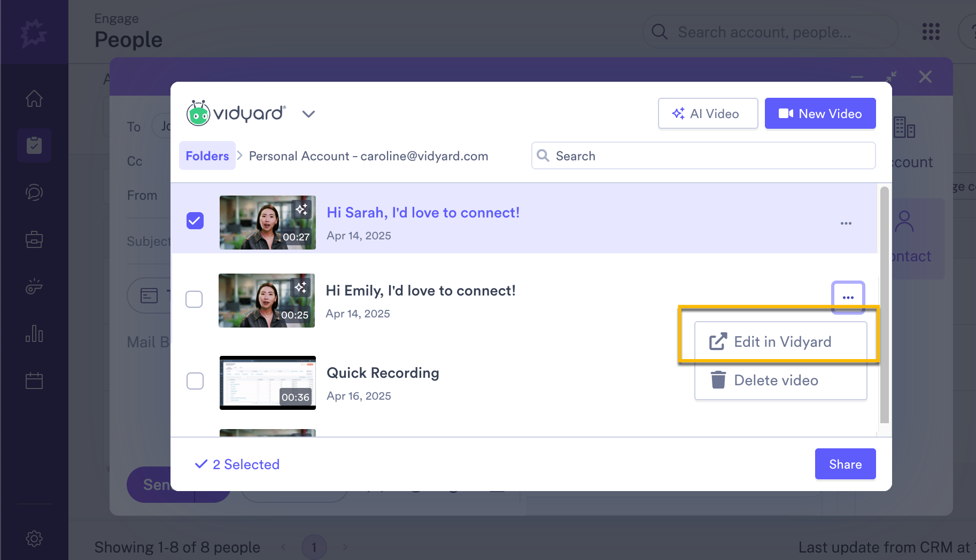Click the Share button

[845, 464]
